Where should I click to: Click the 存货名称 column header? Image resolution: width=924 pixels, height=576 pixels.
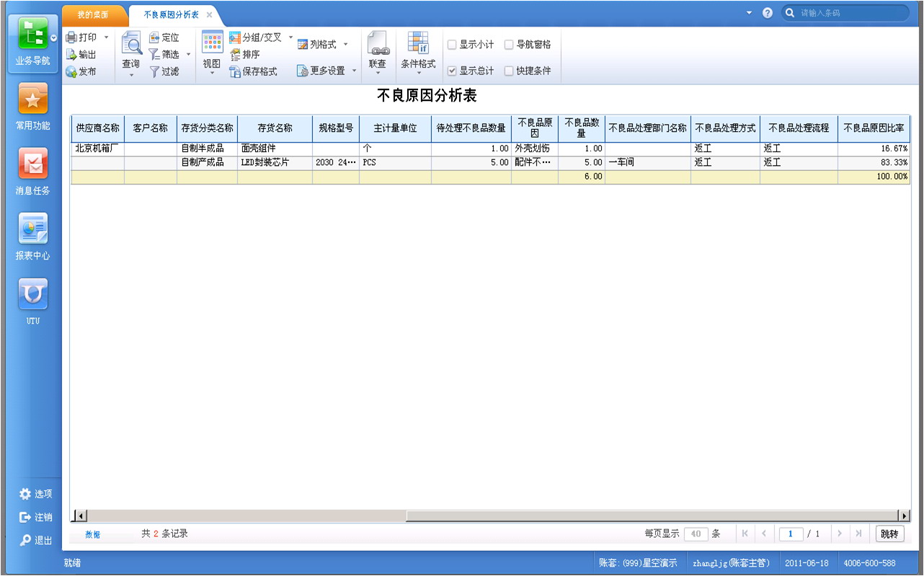coord(275,128)
